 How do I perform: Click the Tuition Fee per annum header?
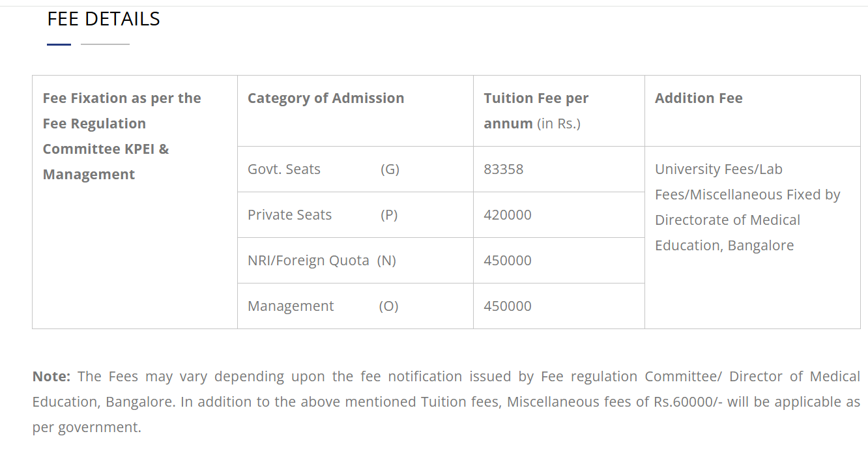536,111
